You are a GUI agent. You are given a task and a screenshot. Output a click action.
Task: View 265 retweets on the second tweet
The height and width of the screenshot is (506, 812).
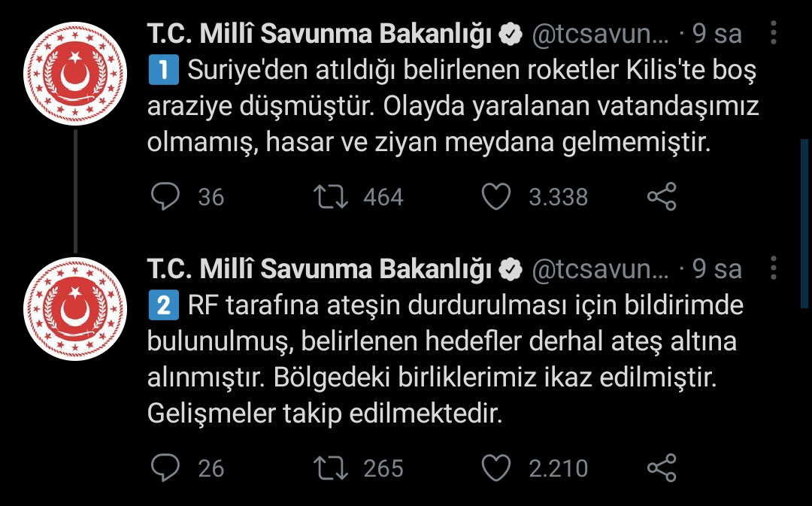[384, 468]
